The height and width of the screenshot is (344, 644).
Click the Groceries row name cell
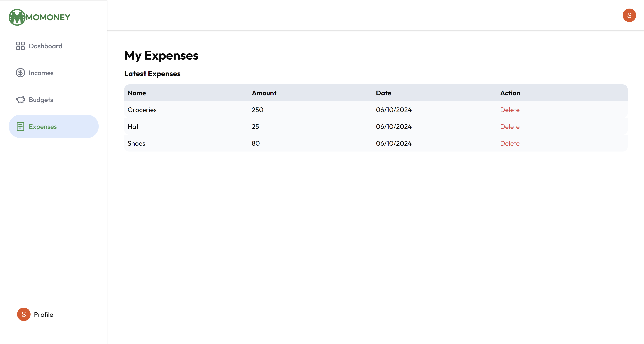click(142, 110)
